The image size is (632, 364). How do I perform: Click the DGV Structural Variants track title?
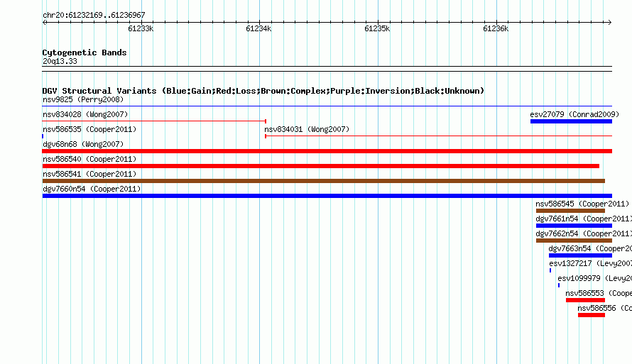[263, 91]
